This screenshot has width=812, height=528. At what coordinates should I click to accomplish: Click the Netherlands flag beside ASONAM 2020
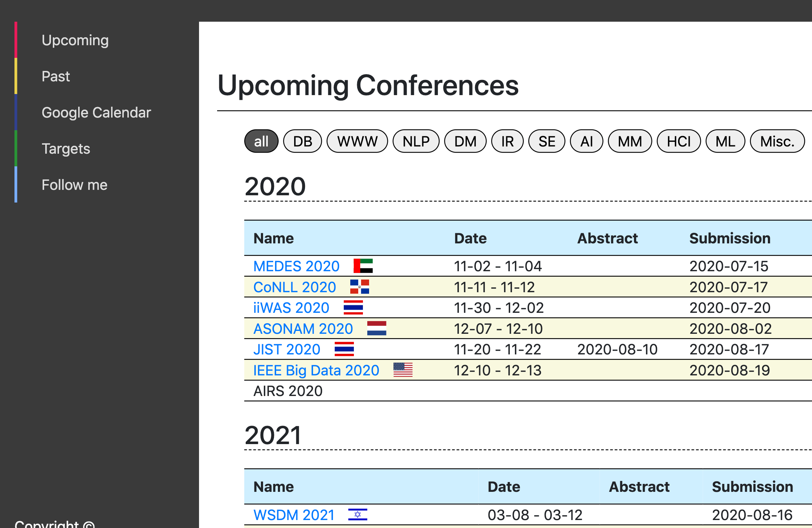coord(376,328)
